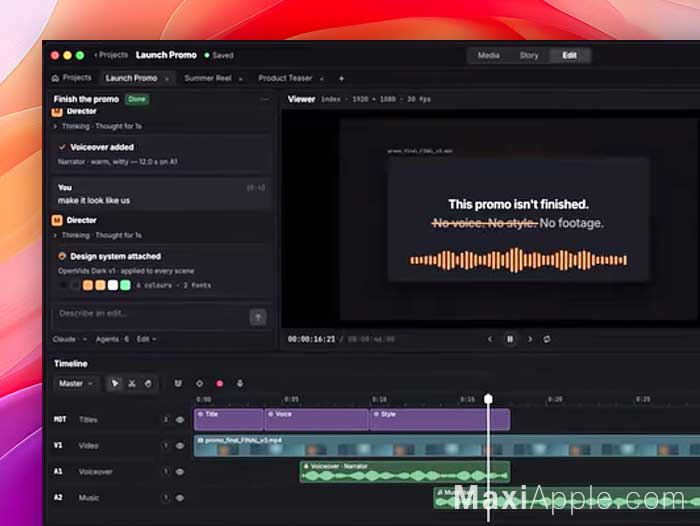Expand Thinking row above Voiceover added

97,126
